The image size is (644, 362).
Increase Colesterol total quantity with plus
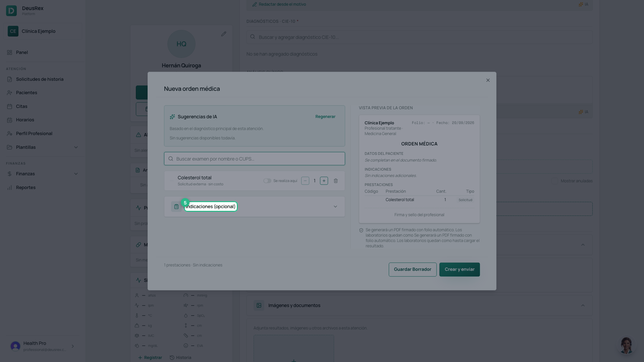[324, 181]
